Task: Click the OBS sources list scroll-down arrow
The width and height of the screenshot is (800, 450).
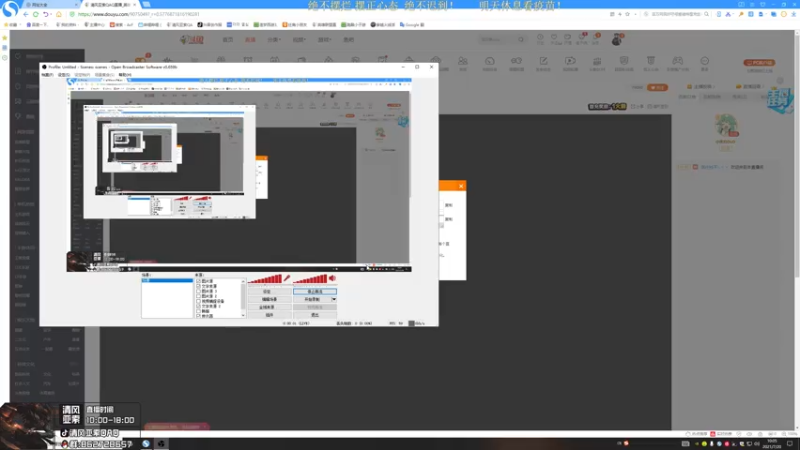Action: (x=243, y=316)
